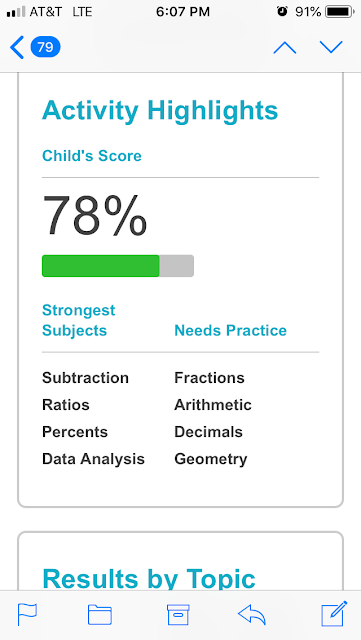Select the Activity Highlights heading

tap(160, 110)
